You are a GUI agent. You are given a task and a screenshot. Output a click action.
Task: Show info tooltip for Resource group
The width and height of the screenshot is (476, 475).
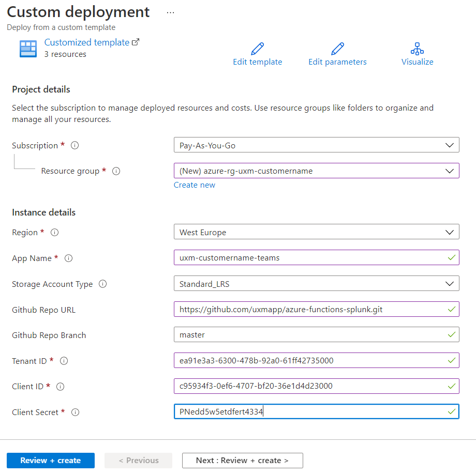tap(116, 171)
